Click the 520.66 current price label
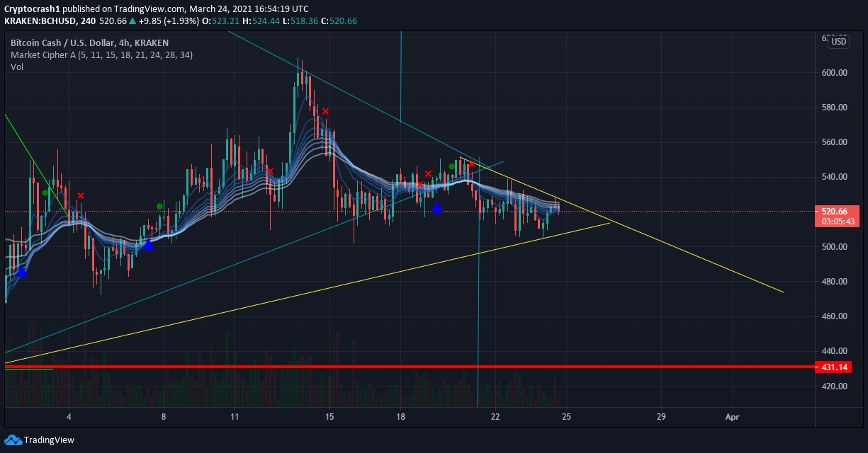This screenshot has width=868, height=453. [833, 212]
